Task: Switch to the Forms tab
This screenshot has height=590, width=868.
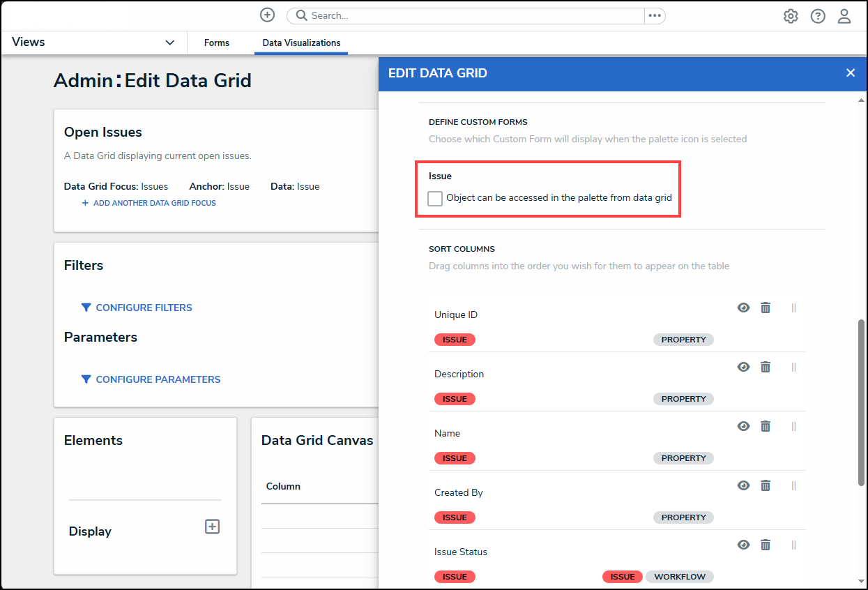Action: pos(217,43)
